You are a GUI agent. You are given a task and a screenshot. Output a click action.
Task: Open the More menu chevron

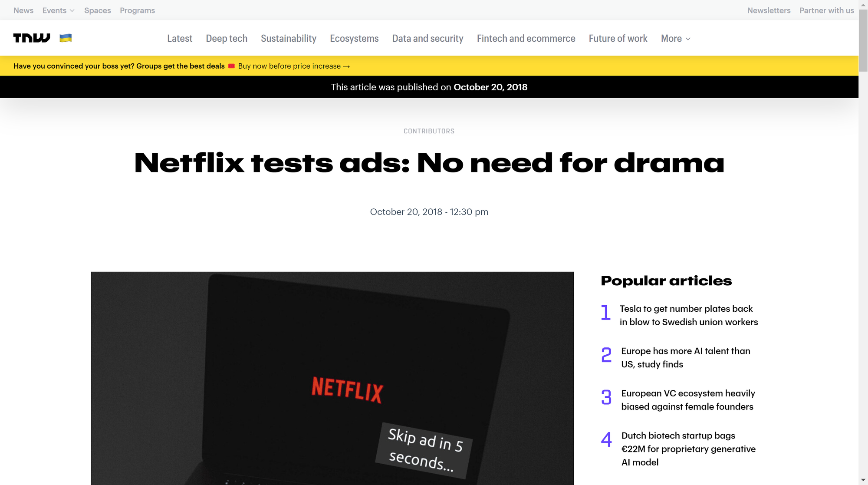(688, 39)
